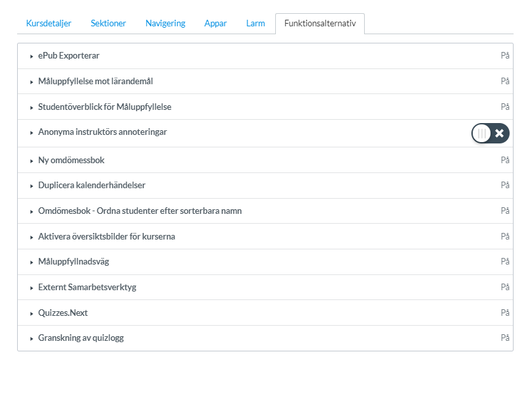Screen dimensions: 532x406
Task: Expand the Quizzes.Next arrow
Action: [x=32, y=314]
